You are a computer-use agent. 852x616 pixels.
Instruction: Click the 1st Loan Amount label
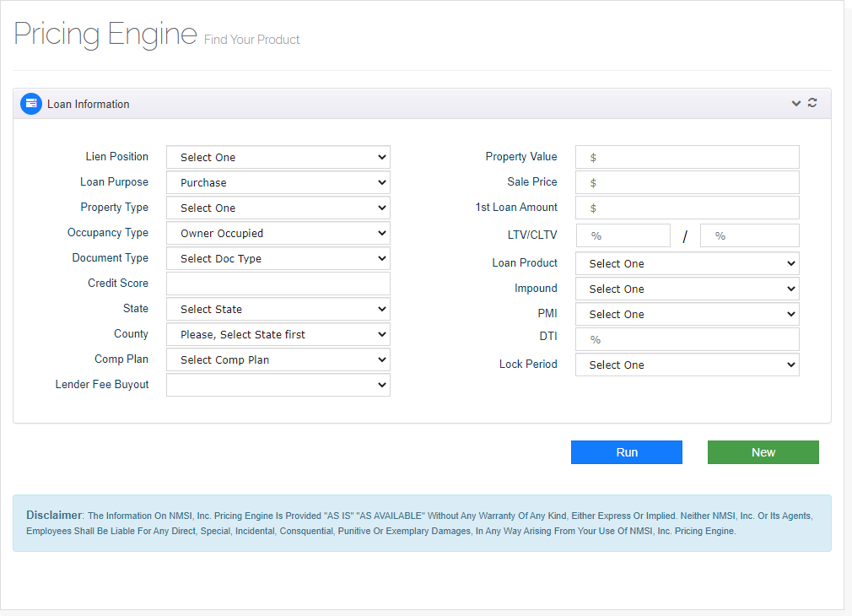point(516,207)
